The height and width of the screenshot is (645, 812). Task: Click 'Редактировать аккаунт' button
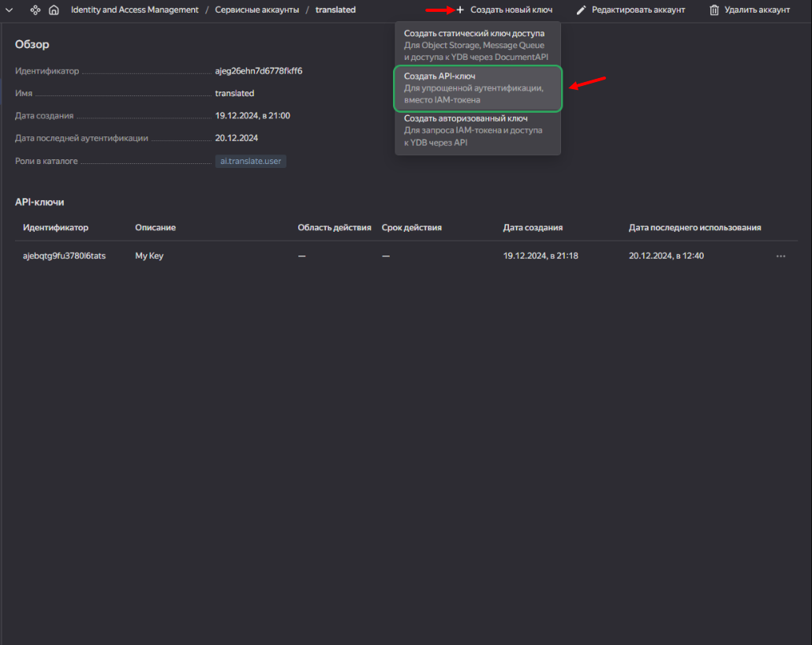(638, 10)
